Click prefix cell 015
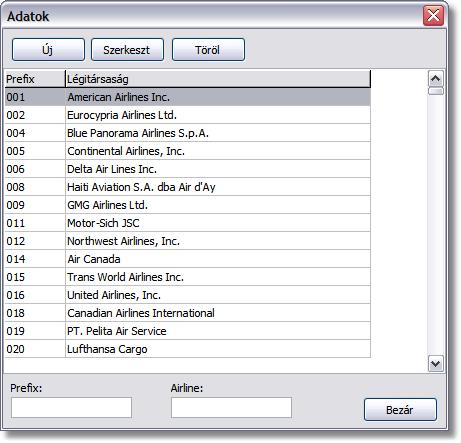The width and height of the screenshot is (461, 443). coord(35,277)
